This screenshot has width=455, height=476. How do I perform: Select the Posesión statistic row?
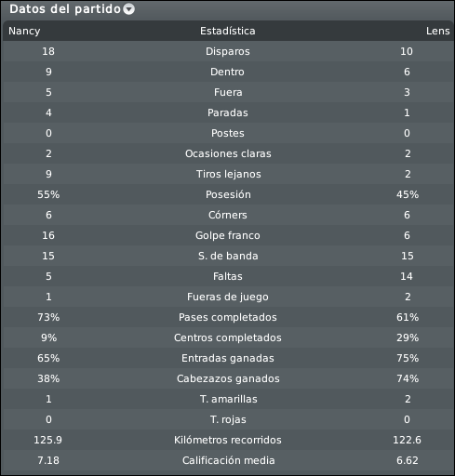point(228,194)
